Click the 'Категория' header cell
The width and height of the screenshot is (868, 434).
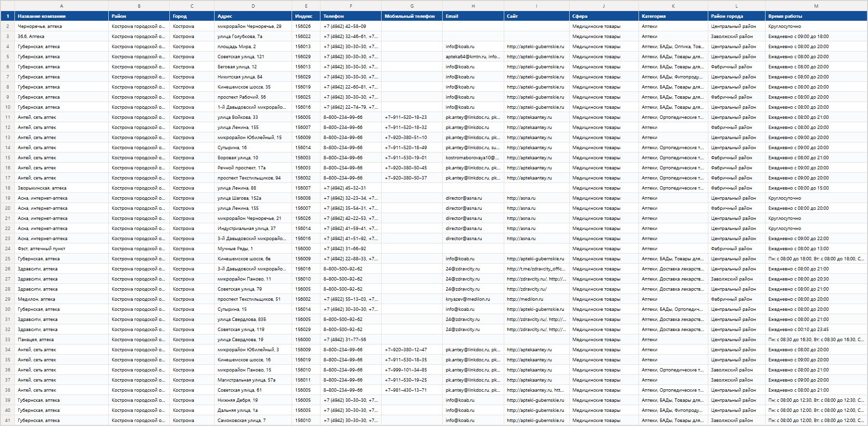pyautogui.click(x=673, y=16)
